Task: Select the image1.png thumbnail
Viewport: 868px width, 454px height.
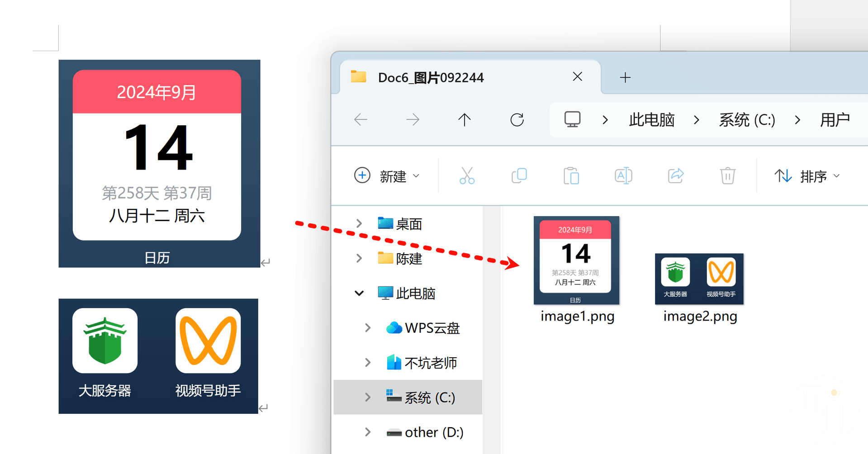Action: 576,260
